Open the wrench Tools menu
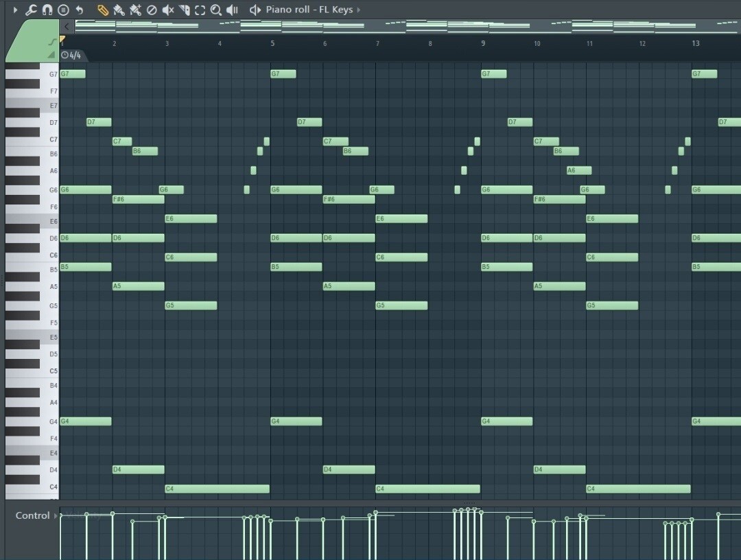This screenshot has height=560, width=741. coord(31,10)
